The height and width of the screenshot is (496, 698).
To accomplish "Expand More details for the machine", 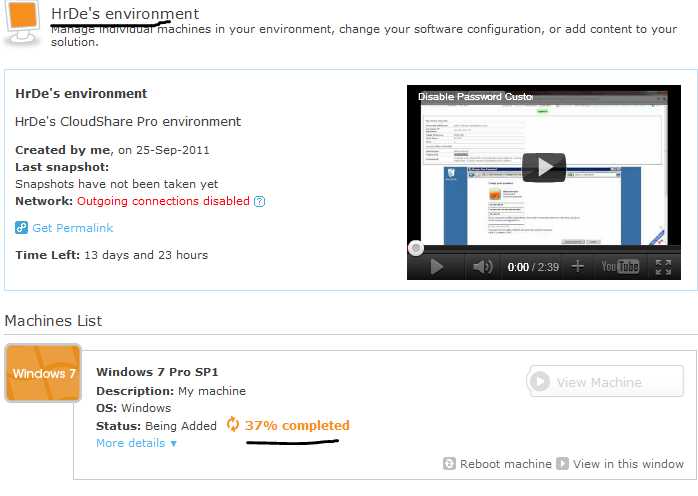I will coord(136,443).
